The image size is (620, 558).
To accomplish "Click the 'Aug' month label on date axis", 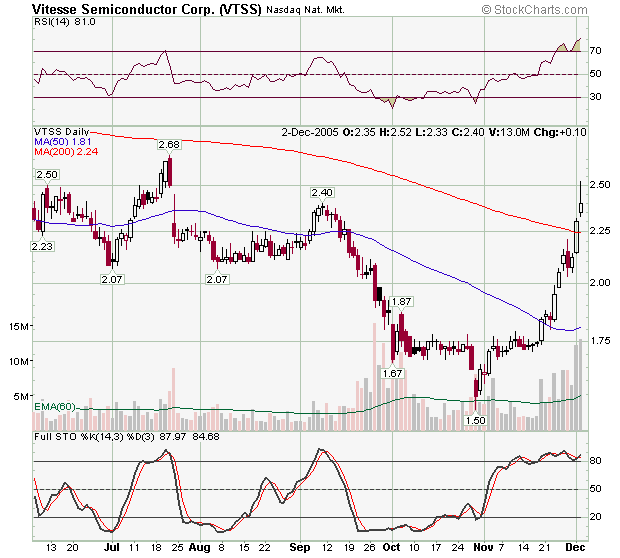I will 200,548.
